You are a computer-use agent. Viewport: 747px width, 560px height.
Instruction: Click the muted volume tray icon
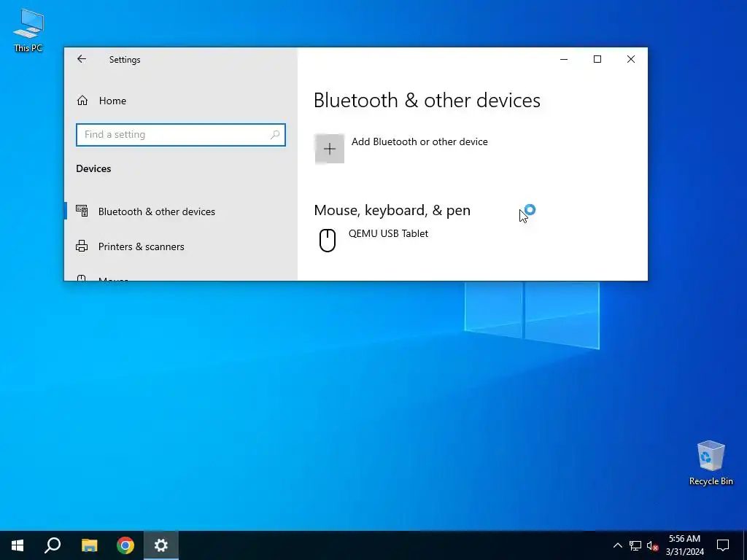click(x=653, y=545)
